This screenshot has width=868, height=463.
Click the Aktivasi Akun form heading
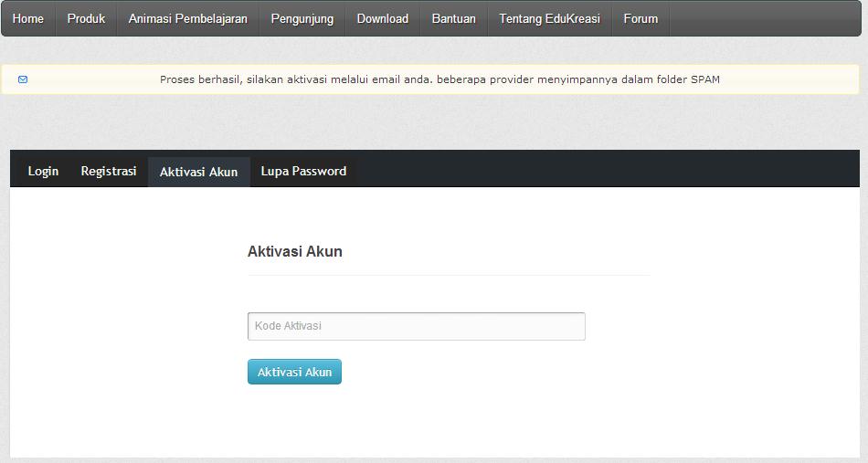click(294, 252)
